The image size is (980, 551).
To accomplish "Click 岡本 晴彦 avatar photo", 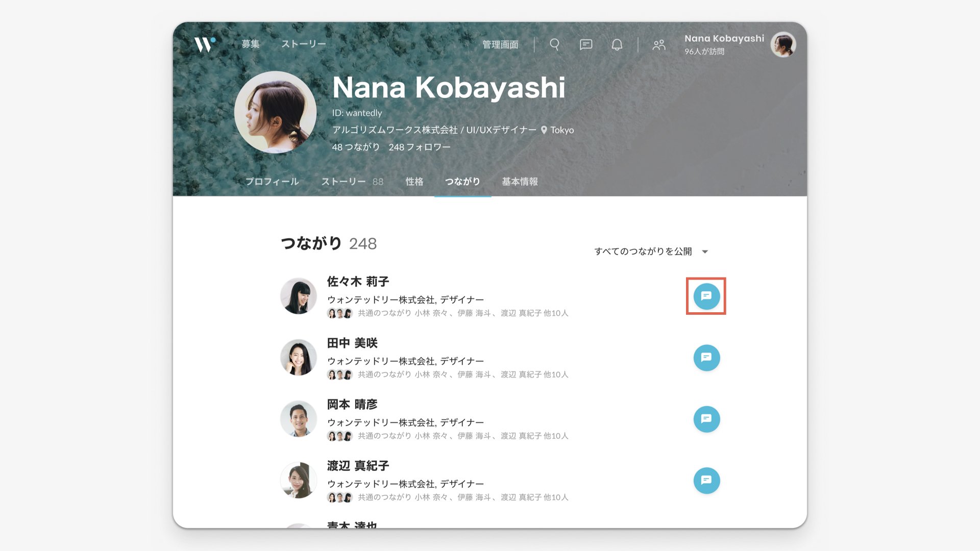I will (299, 419).
